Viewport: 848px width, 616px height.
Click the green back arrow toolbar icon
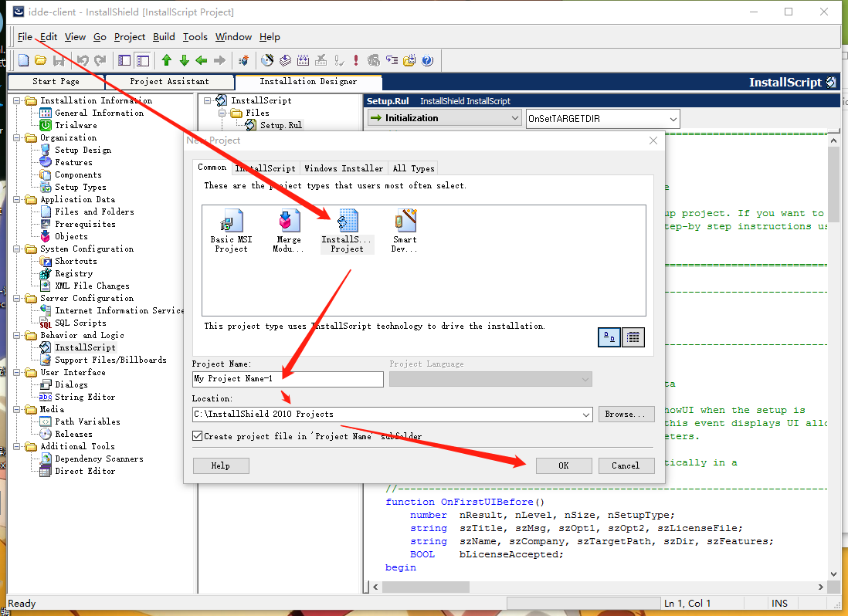202,60
